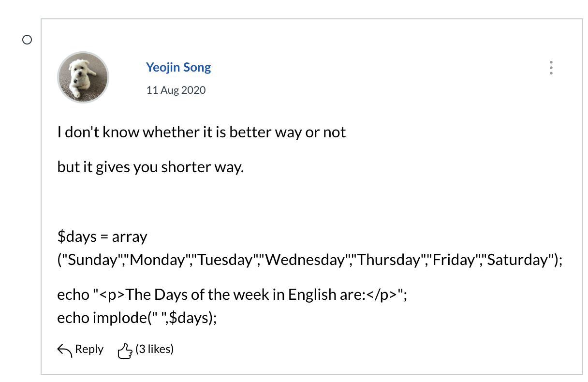The image size is (588, 382).
Task: Click the line starting "I don't know whether"
Action: pyautogui.click(x=201, y=132)
